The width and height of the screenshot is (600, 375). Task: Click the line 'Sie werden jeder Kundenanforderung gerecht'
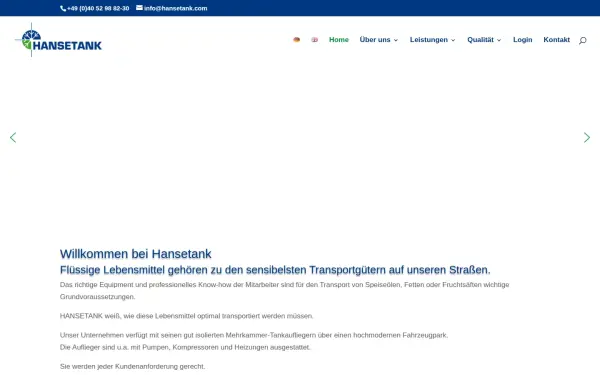pos(132,367)
